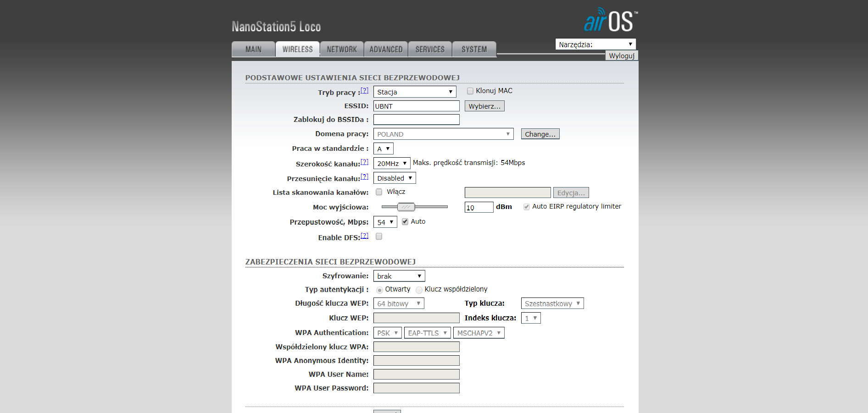The height and width of the screenshot is (413, 868).
Task: Click the Moc wyjściowa power slider handle
Action: coord(406,207)
